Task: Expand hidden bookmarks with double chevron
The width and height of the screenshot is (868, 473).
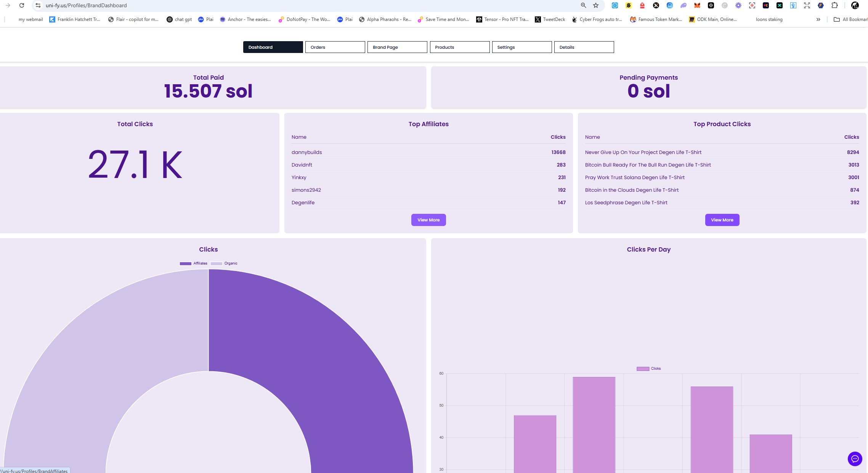Action: pos(818,19)
